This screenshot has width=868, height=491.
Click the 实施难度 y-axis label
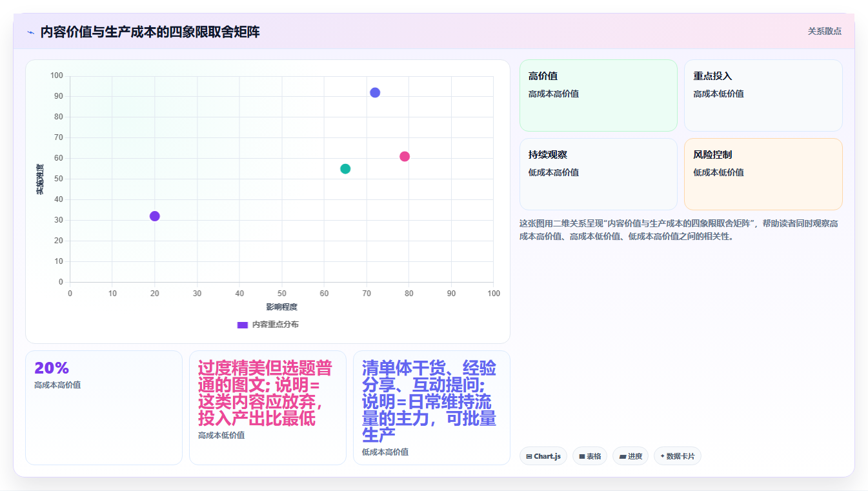(x=39, y=179)
